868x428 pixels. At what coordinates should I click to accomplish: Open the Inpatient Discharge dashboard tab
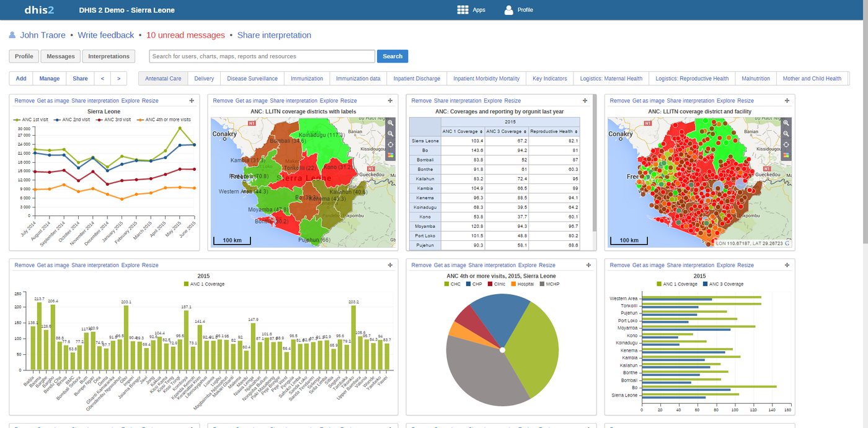[417, 79]
